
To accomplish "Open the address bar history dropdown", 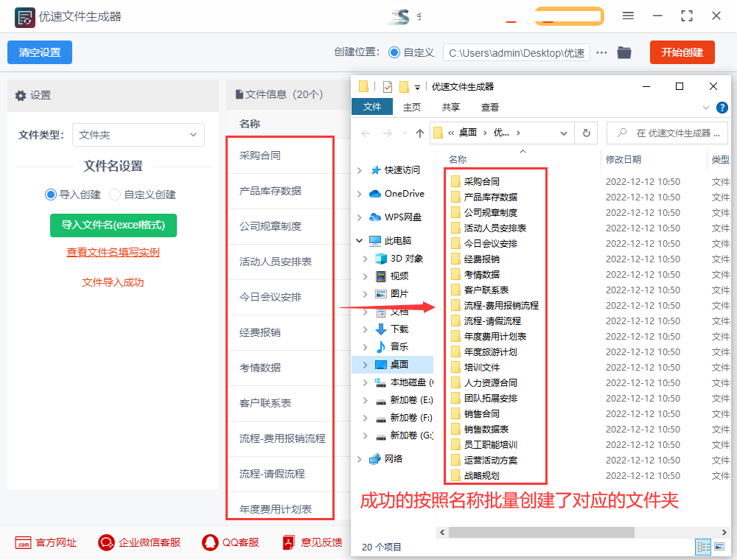I will 564,133.
